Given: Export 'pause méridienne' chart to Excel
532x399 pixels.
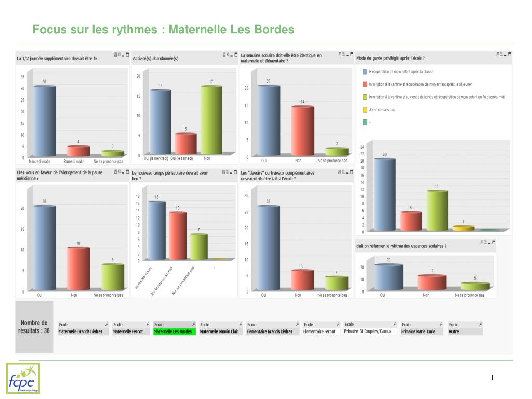Looking at the screenshot, I should (119, 172).
